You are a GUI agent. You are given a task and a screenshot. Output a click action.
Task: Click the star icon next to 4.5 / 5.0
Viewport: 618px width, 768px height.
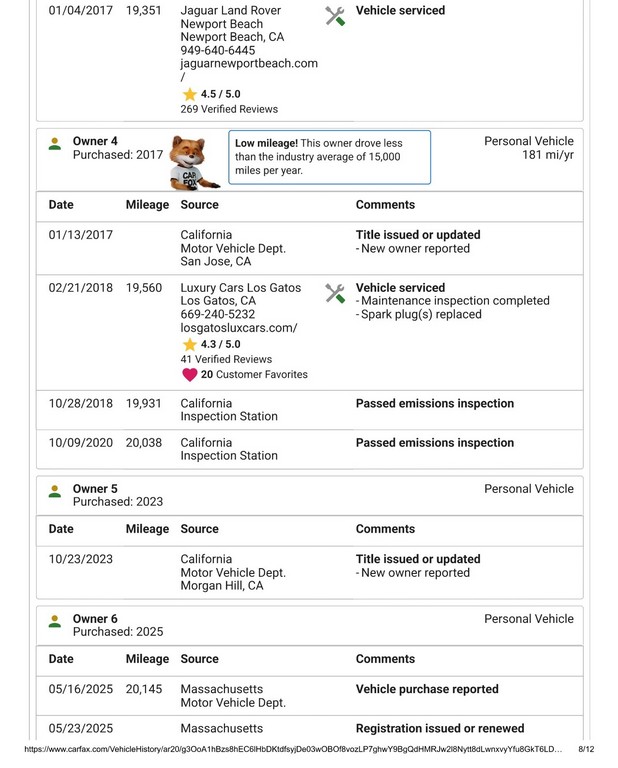pos(189,95)
